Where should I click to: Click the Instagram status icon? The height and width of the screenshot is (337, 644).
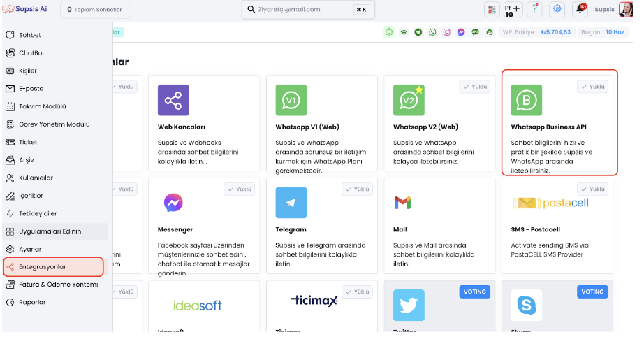click(447, 32)
